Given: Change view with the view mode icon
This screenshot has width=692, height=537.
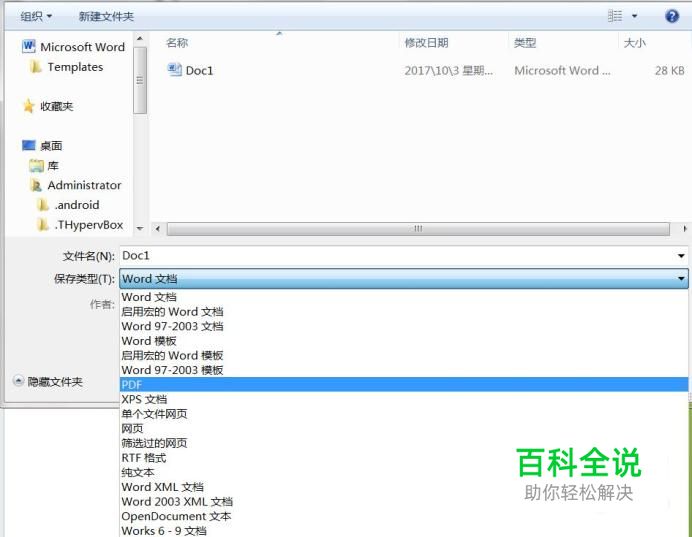Looking at the screenshot, I should coord(615,16).
